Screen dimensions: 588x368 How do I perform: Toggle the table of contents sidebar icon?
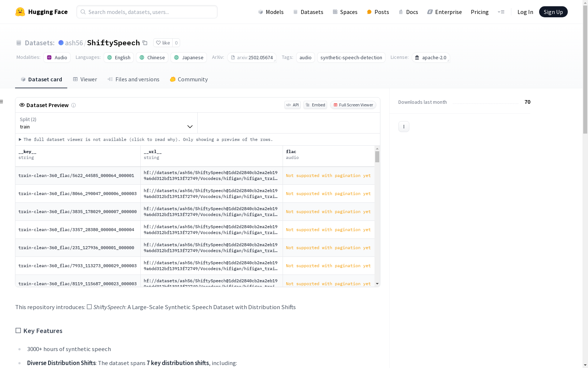coord(2,102)
